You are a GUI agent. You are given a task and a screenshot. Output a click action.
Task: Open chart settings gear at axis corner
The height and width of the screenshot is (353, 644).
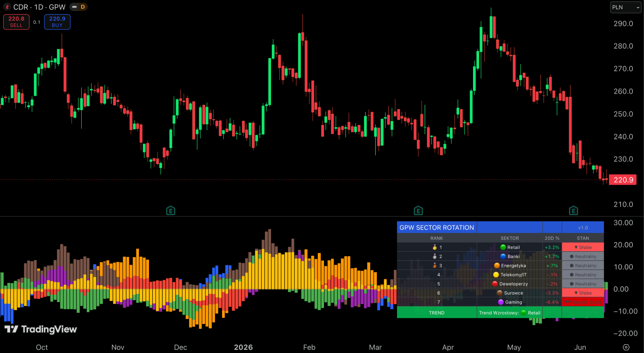pos(626,347)
